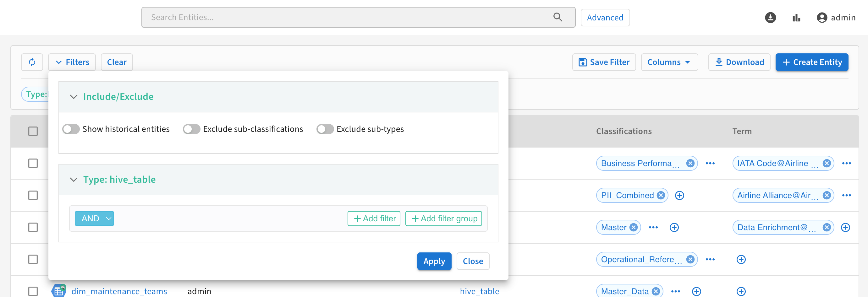Add classification next to PII_Combined tag
The height and width of the screenshot is (297, 868).
tap(679, 195)
